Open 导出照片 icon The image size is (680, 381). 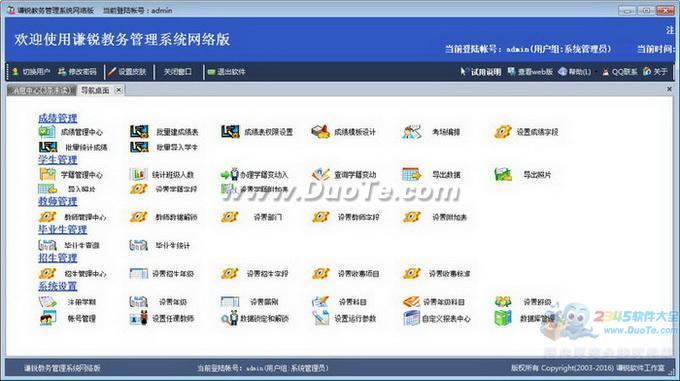[x=503, y=174]
